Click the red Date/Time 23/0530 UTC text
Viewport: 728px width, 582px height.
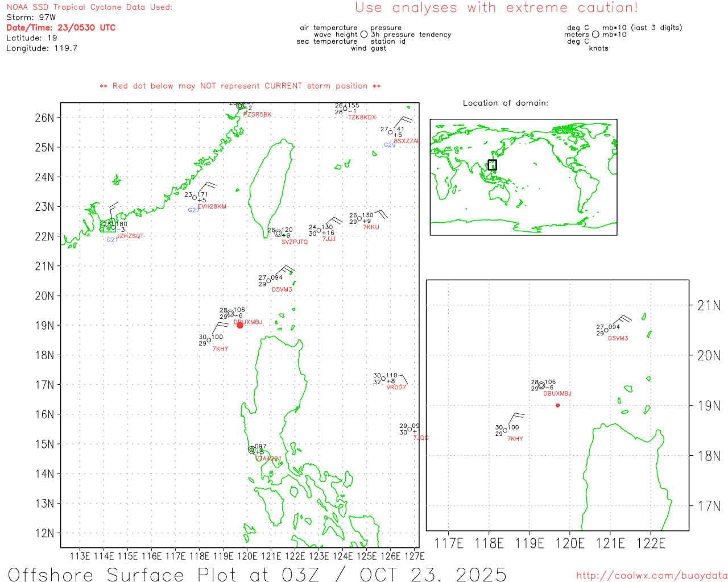[61, 28]
